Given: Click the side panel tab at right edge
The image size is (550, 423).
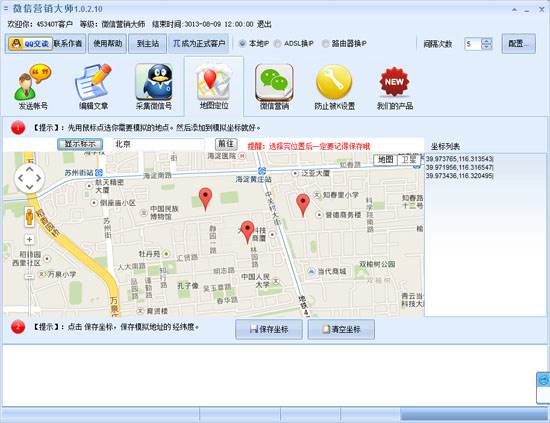Looking at the screenshot, I should [x=543, y=388].
